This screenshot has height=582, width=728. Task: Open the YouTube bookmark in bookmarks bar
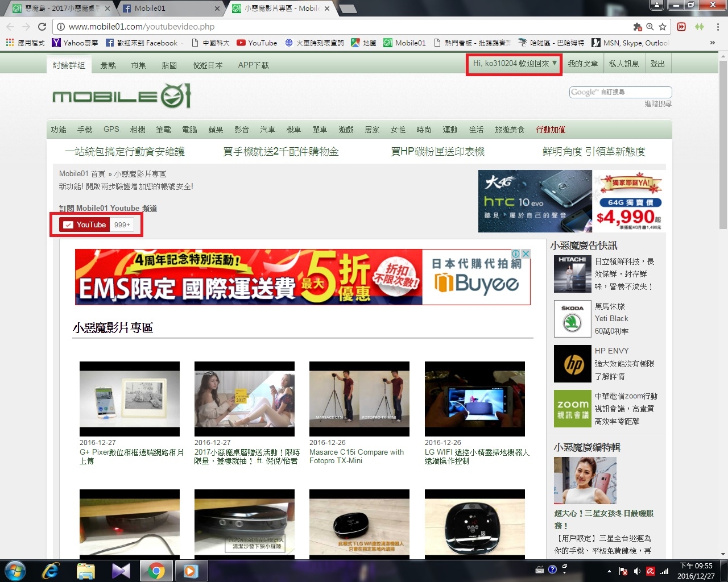[x=257, y=43]
